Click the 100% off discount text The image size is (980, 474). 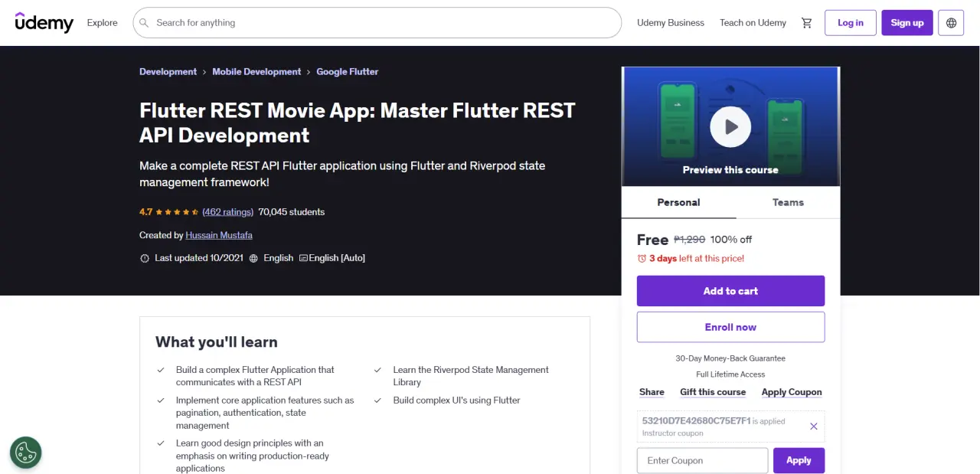click(x=731, y=240)
